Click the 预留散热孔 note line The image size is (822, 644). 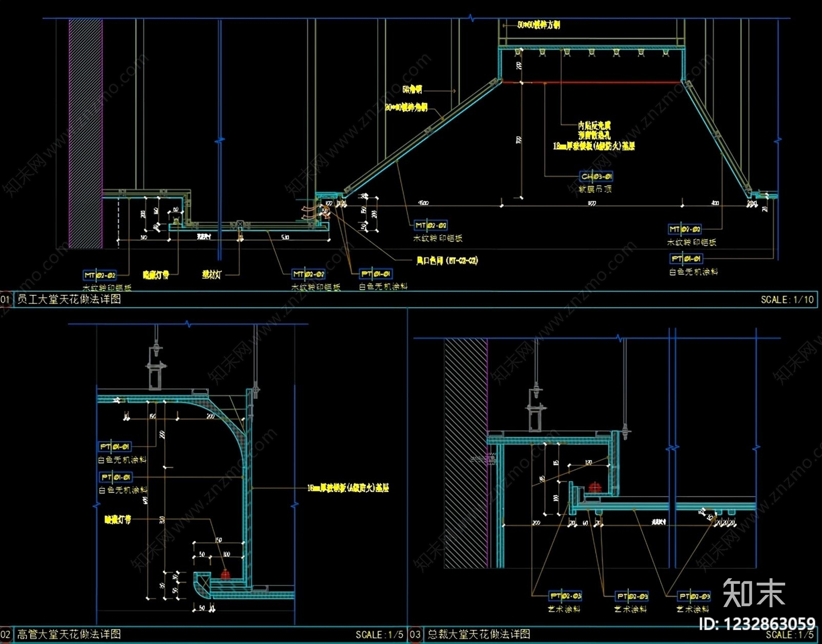[x=594, y=136]
